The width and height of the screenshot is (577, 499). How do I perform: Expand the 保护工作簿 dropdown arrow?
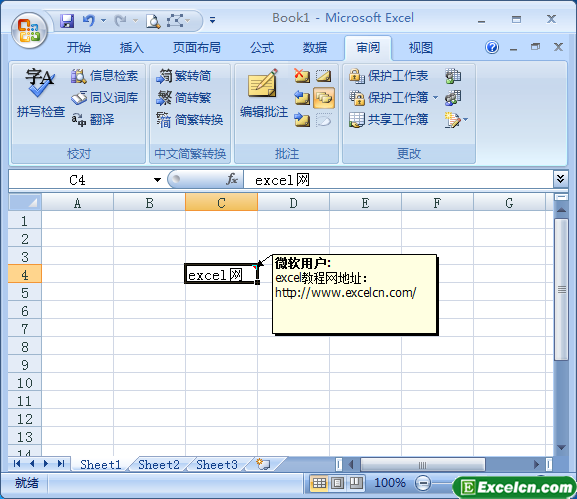(435, 98)
